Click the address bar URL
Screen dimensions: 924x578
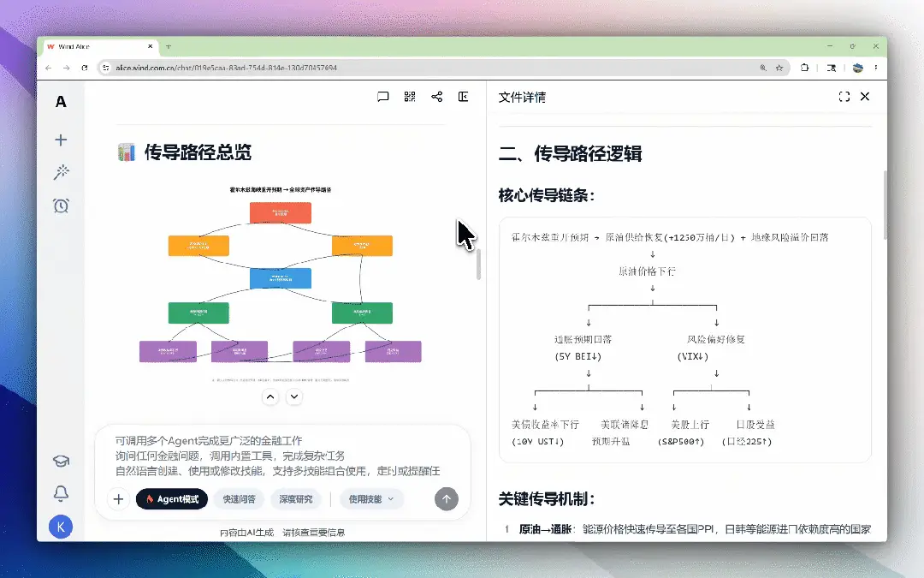[226, 68]
